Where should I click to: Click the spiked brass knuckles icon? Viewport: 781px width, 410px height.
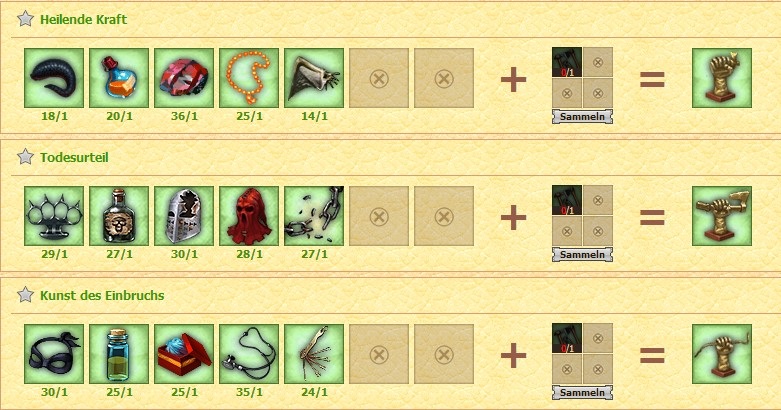(x=54, y=216)
